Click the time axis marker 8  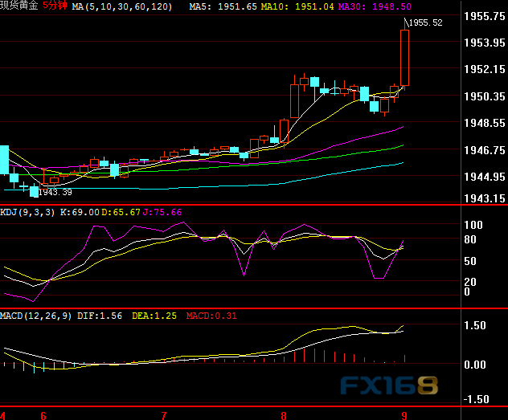[284, 415]
